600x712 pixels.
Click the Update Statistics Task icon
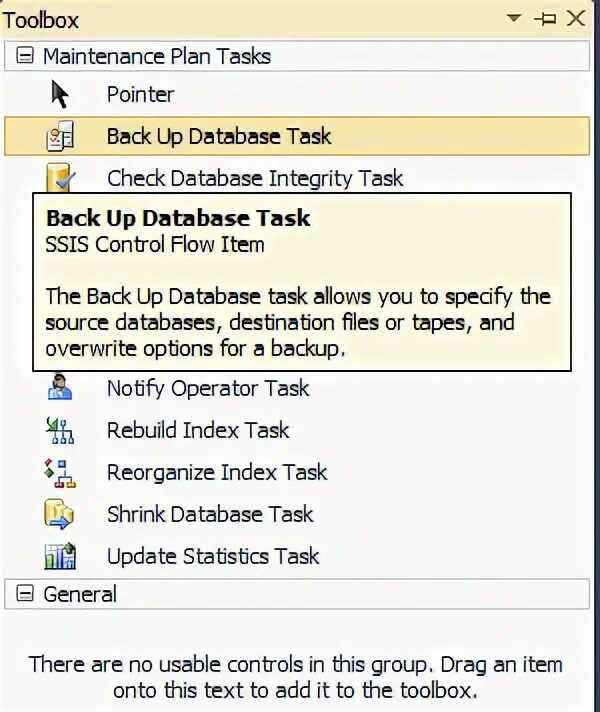click(x=60, y=556)
